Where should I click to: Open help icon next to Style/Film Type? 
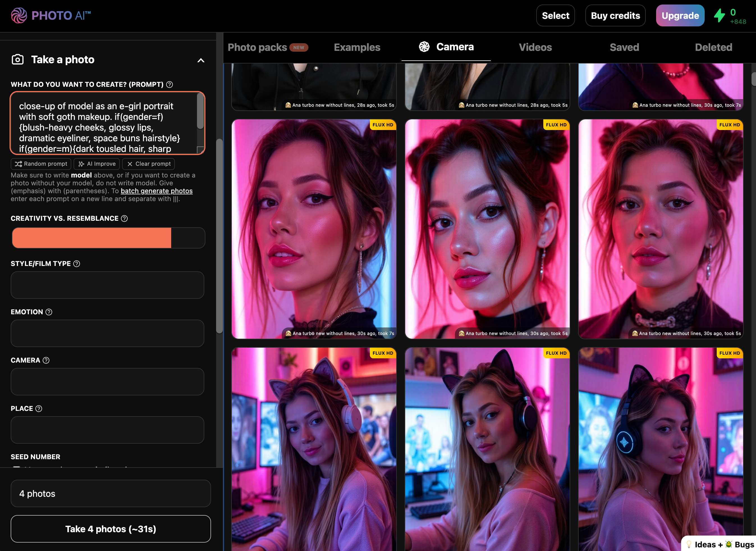77,264
